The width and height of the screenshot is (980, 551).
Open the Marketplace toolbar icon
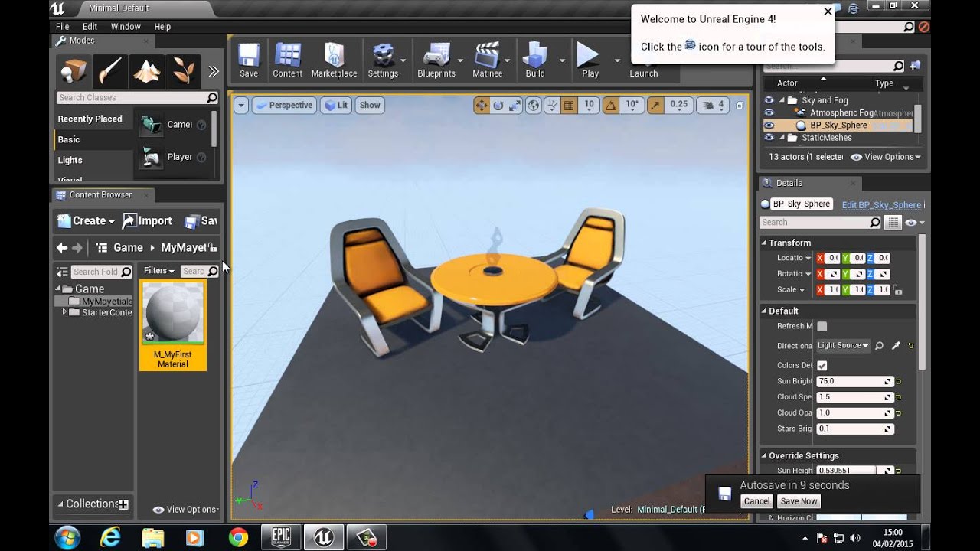pos(334,60)
